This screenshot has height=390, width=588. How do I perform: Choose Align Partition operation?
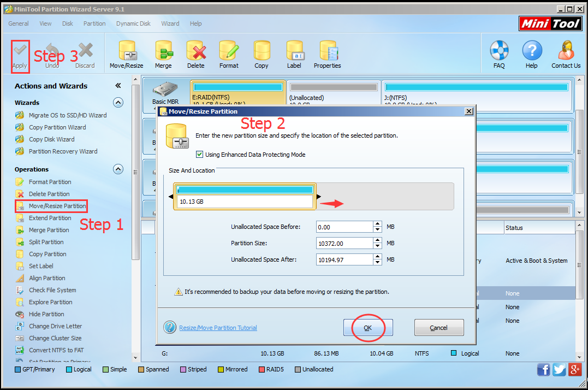tap(47, 278)
